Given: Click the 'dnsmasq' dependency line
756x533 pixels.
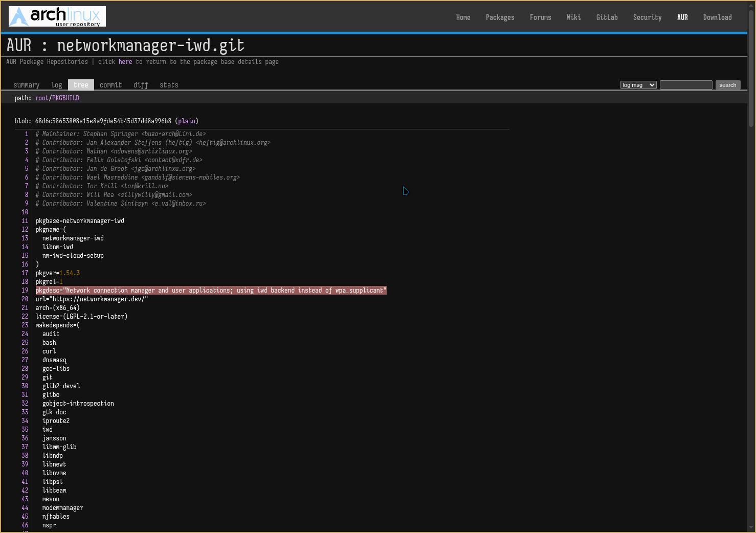Looking at the screenshot, I should (54, 360).
